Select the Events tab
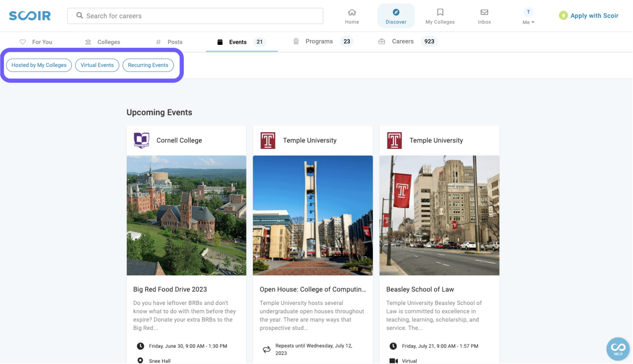 pyautogui.click(x=242, y=42)
